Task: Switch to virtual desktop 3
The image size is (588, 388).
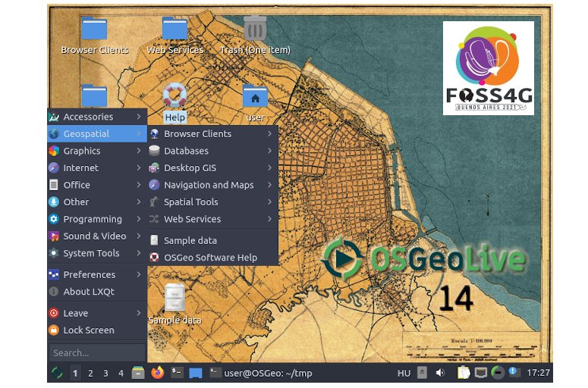Action: 105,373
